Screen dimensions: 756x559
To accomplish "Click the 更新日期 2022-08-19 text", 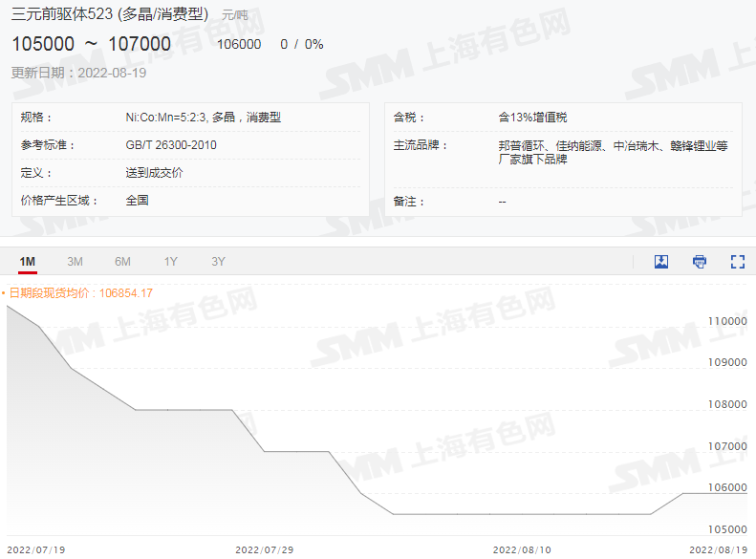I will 79,73.
